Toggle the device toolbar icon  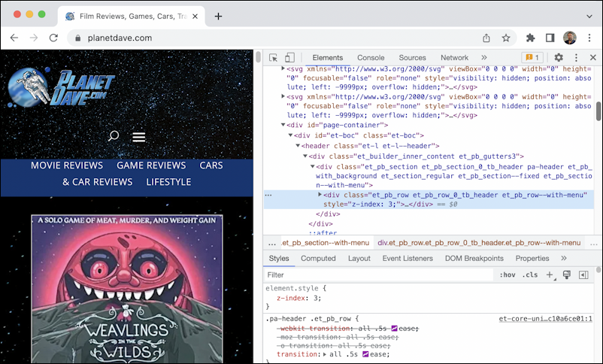[x=289, y=58]
